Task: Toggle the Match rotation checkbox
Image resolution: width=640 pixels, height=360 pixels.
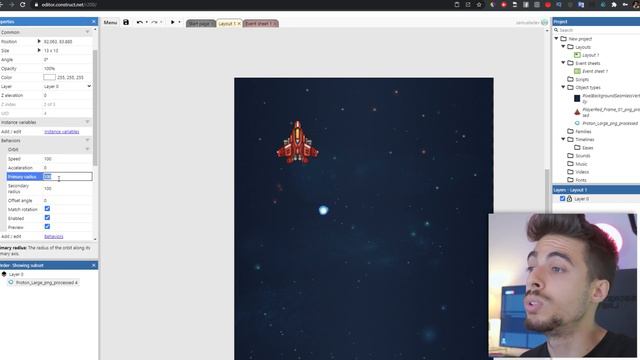Action: pos(47,209)
